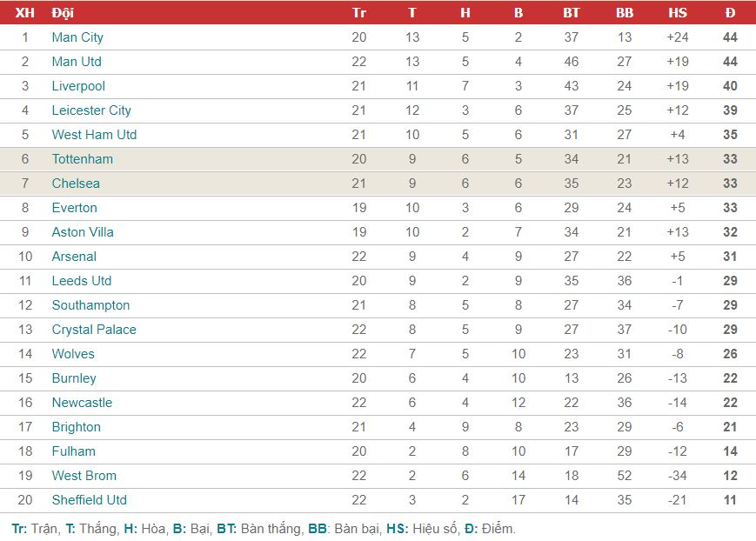Open the highlighted Tottenham row link
This screenshot has width=756, height=541.
coord(83,159)
